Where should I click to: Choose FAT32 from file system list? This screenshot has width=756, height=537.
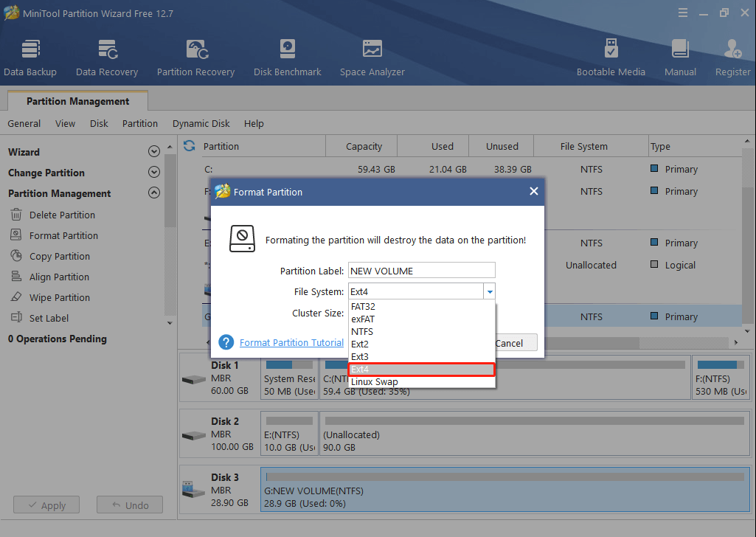tap(421, 307)
